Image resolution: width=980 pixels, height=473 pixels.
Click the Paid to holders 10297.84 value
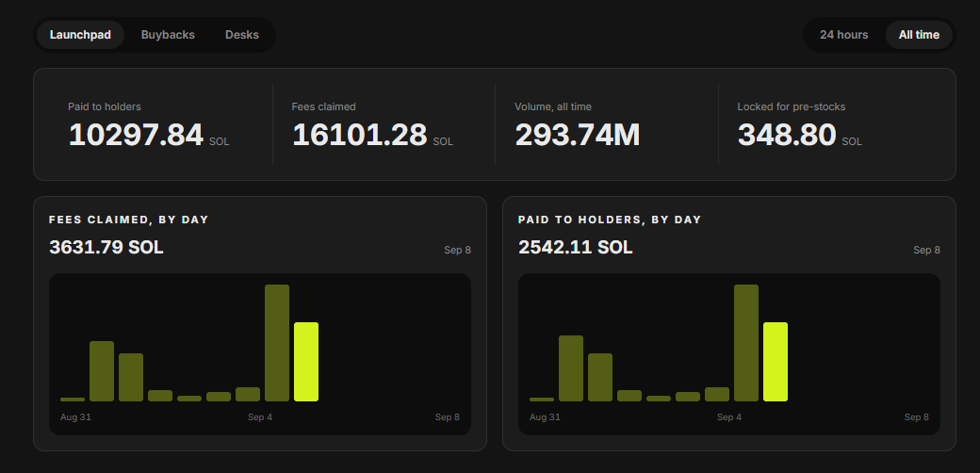136,135
